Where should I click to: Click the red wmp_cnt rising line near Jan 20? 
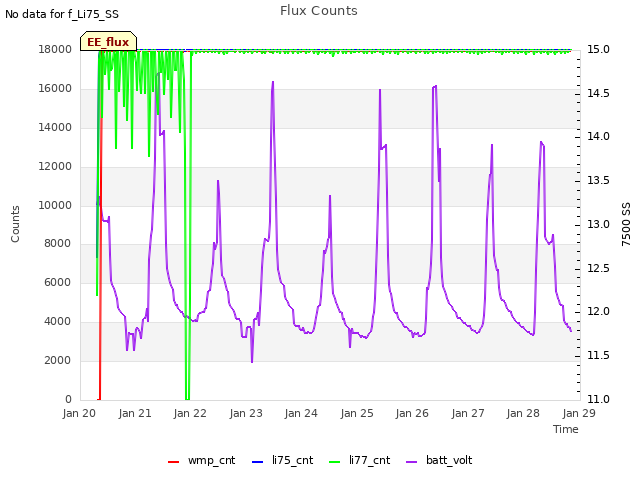pyautogui.click(x=100, y=261)
